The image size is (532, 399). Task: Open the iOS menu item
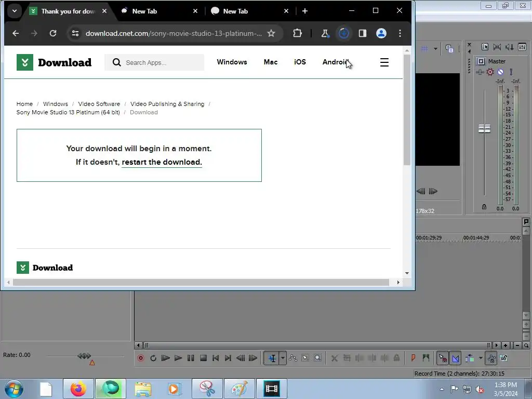tap(300, 62)
